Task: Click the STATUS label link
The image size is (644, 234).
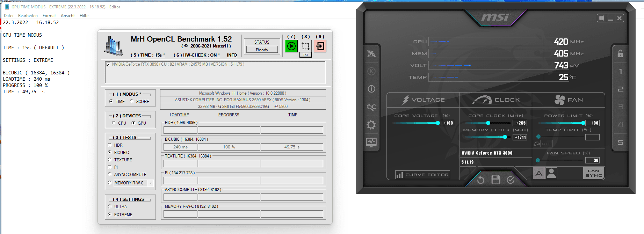Action: pyautogui.click(x=262, y=42)
